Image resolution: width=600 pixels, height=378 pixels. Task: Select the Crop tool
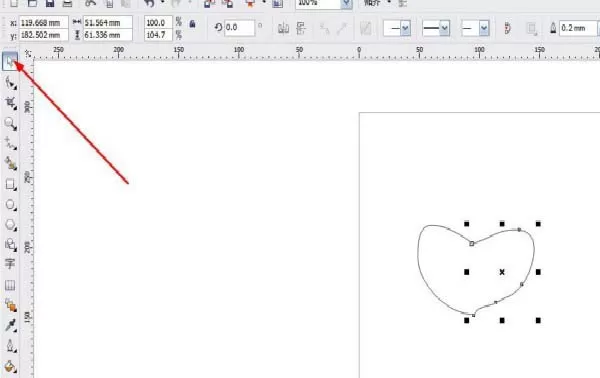click(x=10, y=103)
